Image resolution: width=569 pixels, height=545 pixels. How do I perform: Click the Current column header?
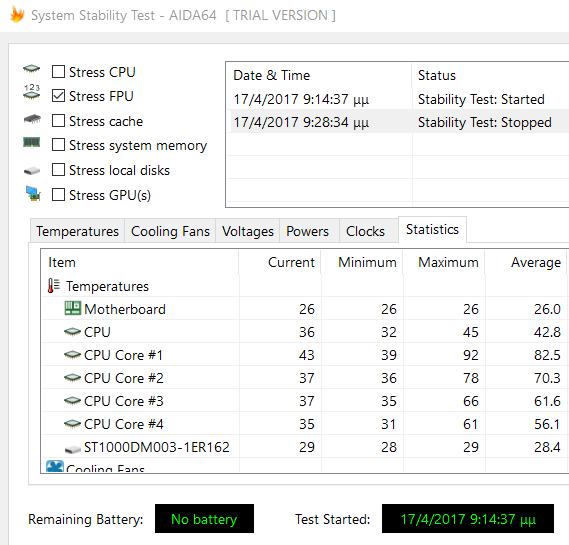[280, 262]
